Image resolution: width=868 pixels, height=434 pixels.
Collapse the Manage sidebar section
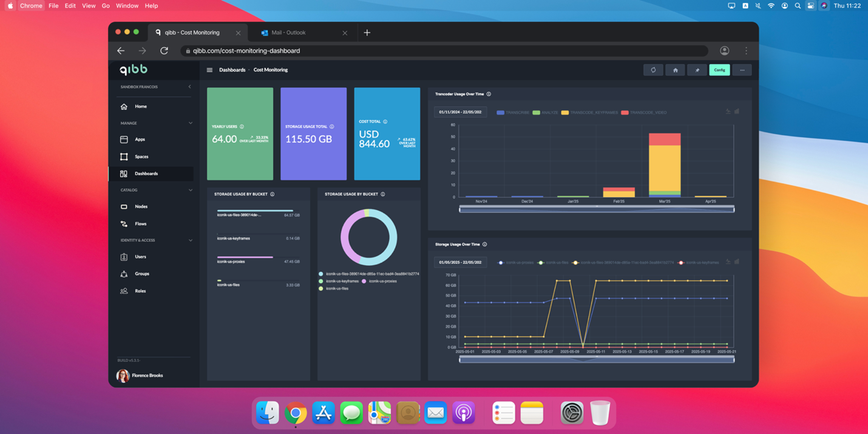pos(190,123)
